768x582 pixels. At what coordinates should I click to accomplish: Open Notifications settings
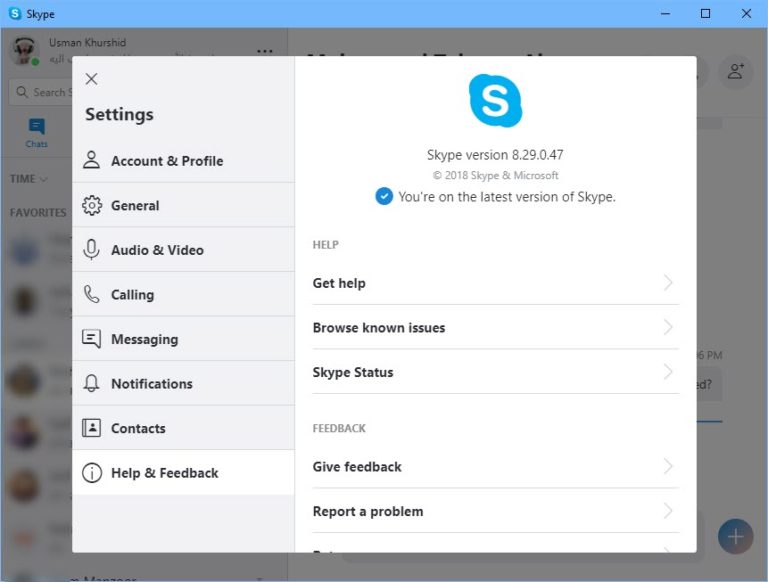click(x=184, y=384)
